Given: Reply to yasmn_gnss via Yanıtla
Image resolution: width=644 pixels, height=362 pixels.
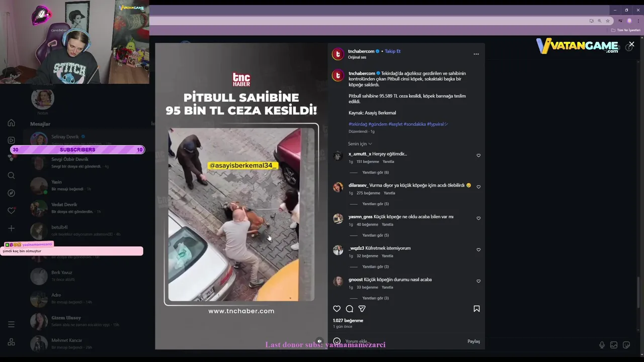Looking at the screenshot, I should click(x=387, y=224).
